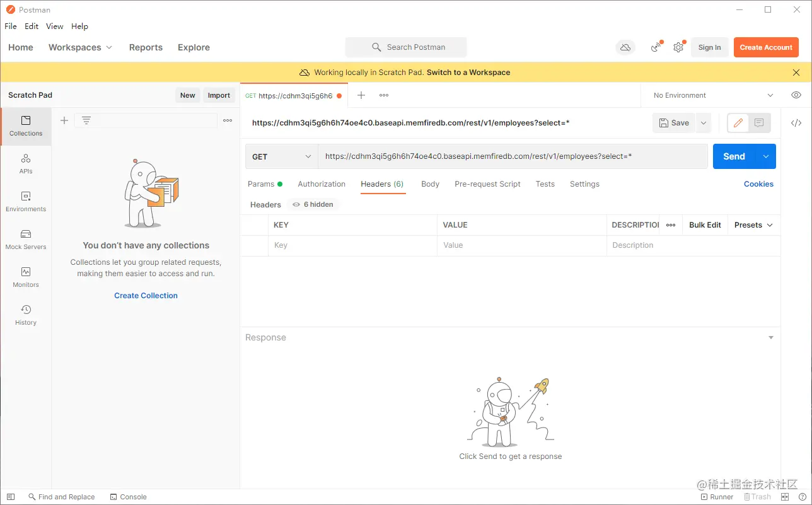This screenshot has height=505, width=812.
Task: Click the Search Postman field
Action: pos(406,47)
